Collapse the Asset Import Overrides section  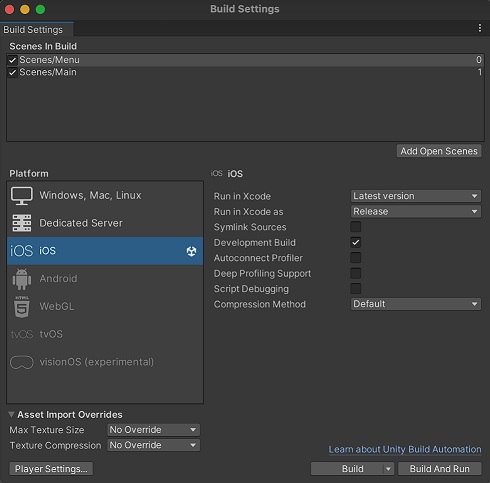coord(11,414)
